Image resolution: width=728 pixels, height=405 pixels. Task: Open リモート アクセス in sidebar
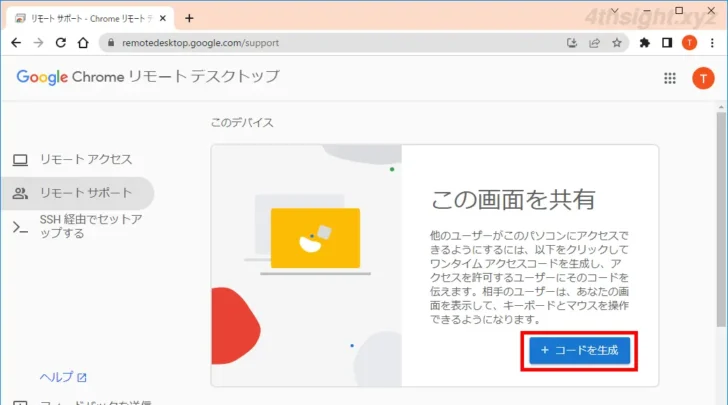point(77,159)
